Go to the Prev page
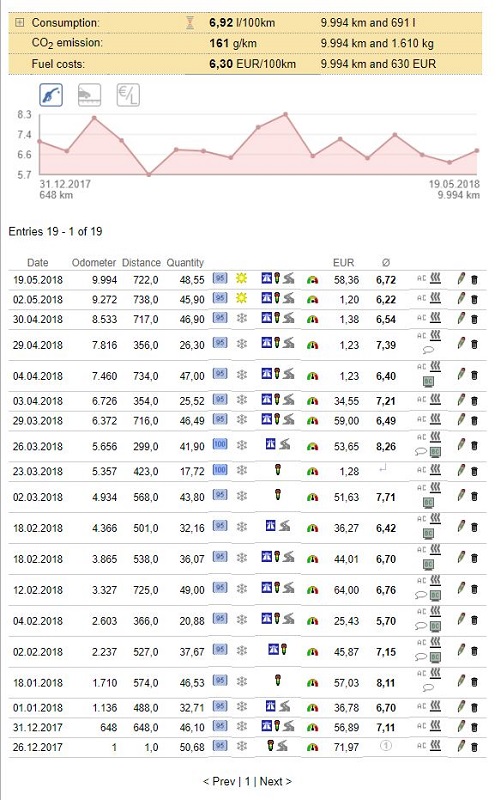The height and width of the screenshot is (800, 501). click(x=219, y=781)
